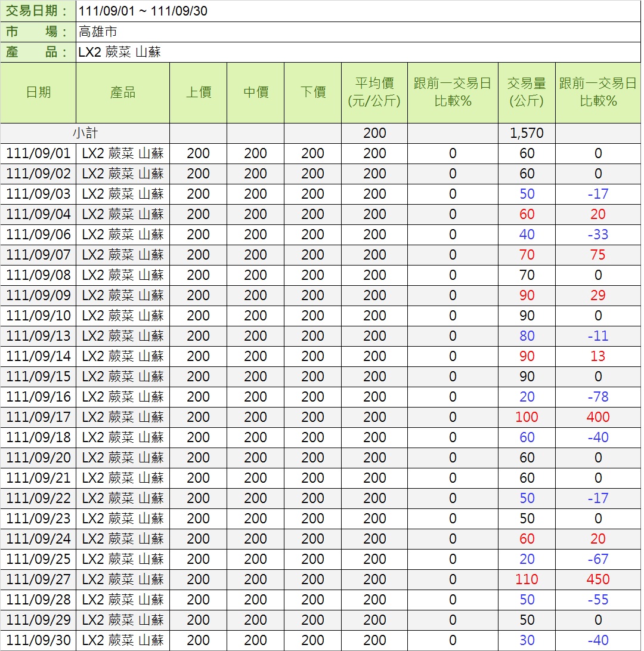Click the 下價 column header

tap(312, 92)
